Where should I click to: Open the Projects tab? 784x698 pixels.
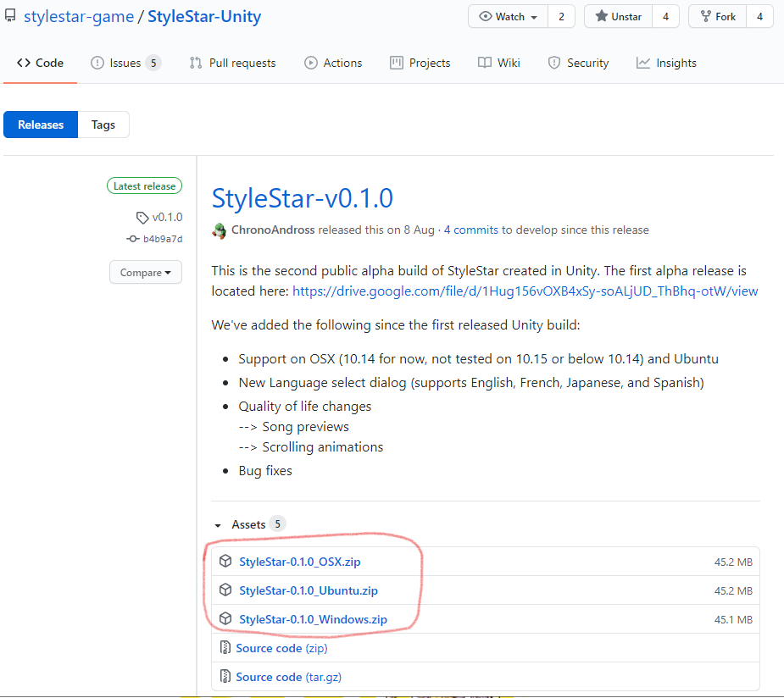point(420,63)
